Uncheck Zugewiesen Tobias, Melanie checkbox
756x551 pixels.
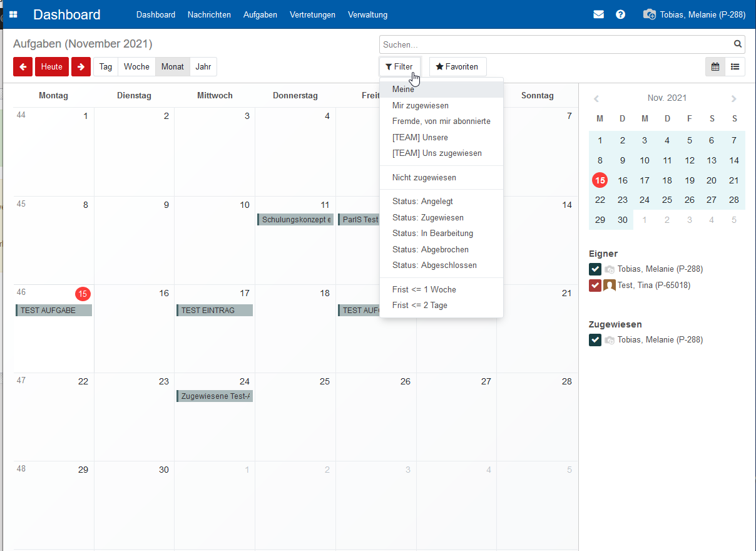coord(595,340)
